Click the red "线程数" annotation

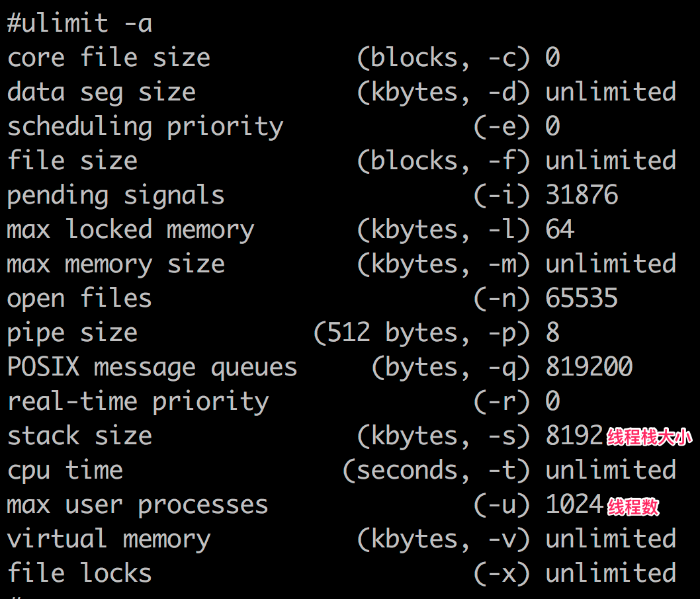[x=633, y=506]
